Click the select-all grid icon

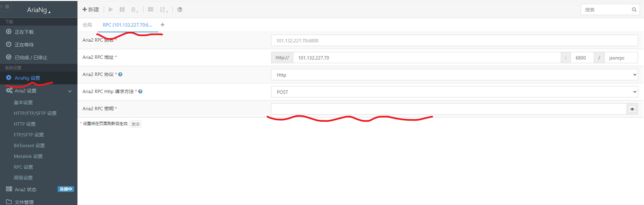coord(151,9)
